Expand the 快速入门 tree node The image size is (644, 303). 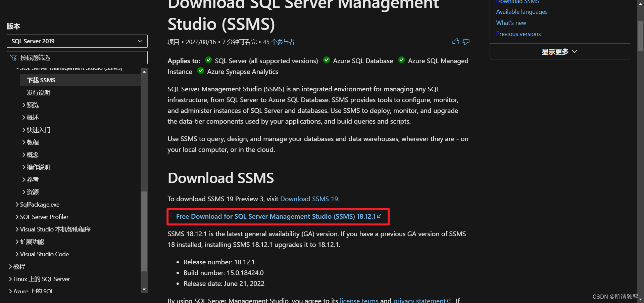[x=24, y=130]
